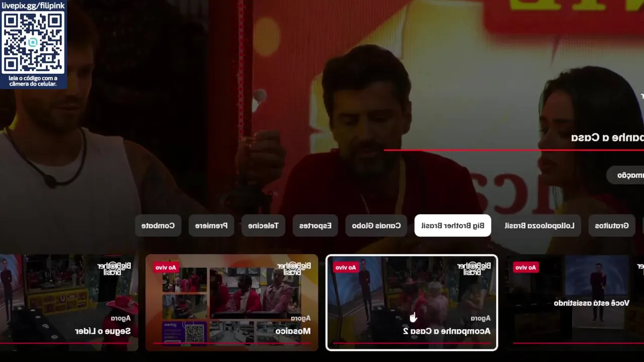Viewport: 644px width, 362px height.
Task: Select the Combate category chip
Action: click(158, 226)
